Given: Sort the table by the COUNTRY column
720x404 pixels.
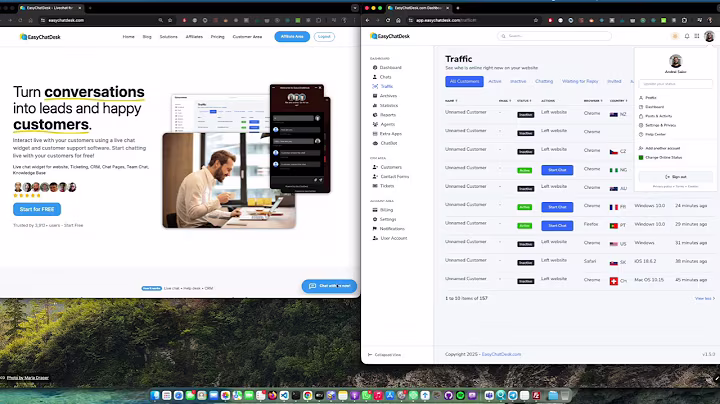Looking at the screenshot, I should [618, 101].
